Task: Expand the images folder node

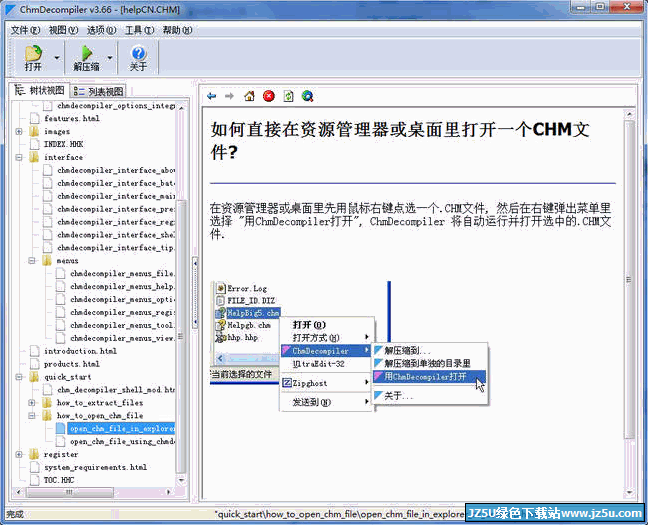Action: 19,131
